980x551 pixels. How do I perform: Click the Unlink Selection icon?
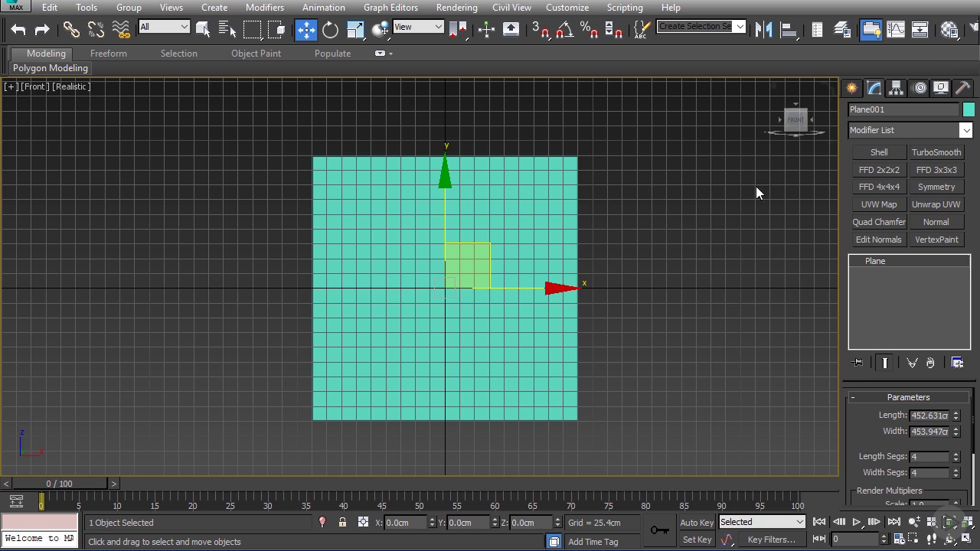(x=96, y=30)
